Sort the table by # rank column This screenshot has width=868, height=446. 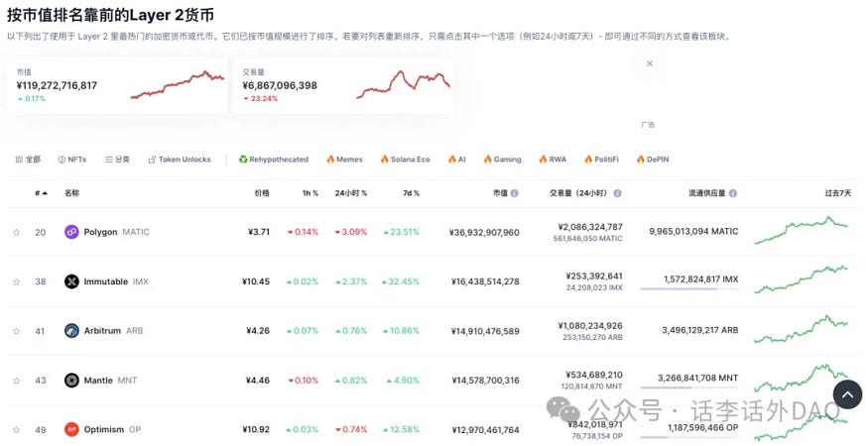(40, 193)
